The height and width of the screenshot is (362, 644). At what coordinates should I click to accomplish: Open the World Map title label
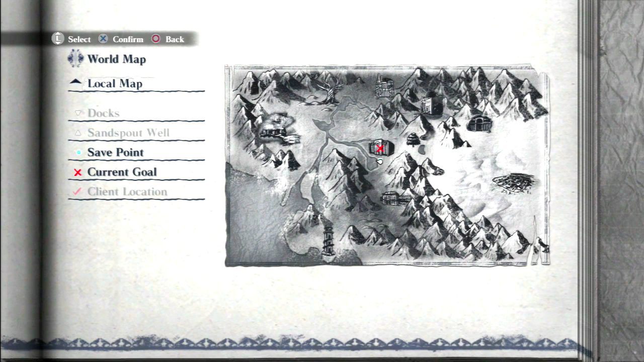click(117, 59)
